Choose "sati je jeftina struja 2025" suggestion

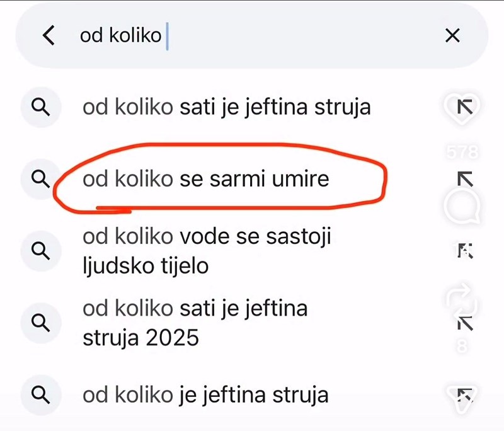195,323
